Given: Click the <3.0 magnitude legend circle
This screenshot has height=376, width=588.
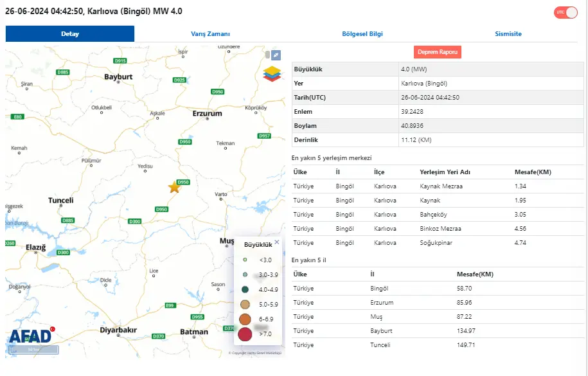Looking at the screenshot, I should (245, 260).
